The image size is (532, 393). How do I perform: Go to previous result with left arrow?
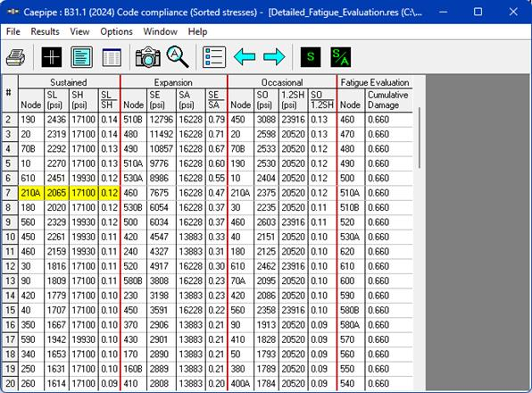tap(245, 56)
